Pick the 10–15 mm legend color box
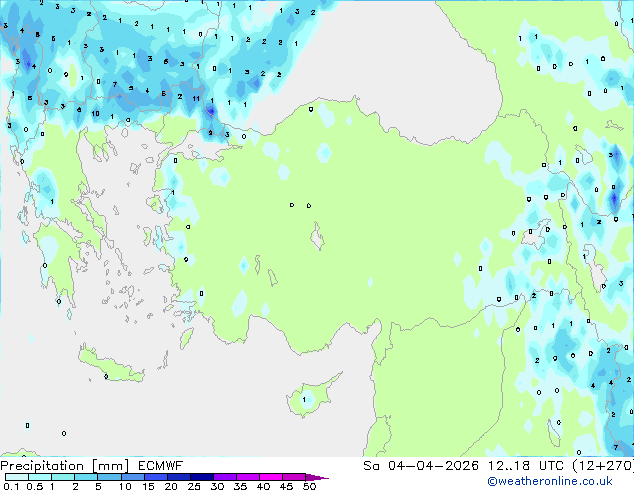This screenshot has width=634, height=490. (x=133, y=477)
